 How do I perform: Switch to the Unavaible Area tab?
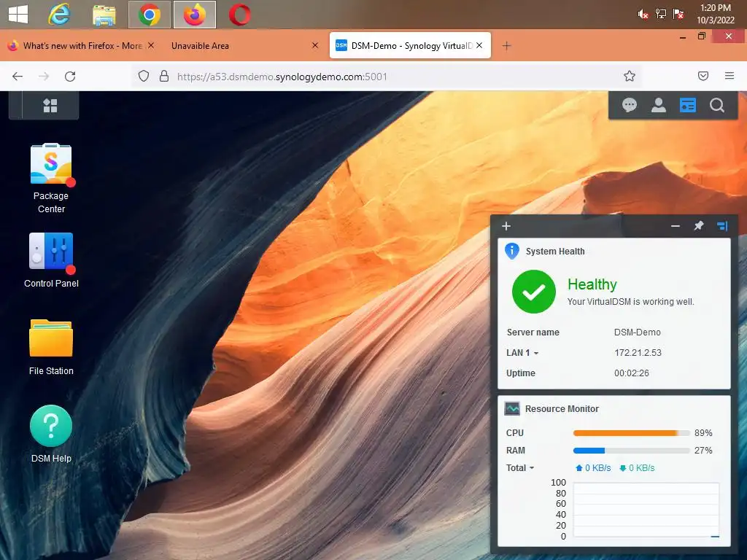pos(200,46)
